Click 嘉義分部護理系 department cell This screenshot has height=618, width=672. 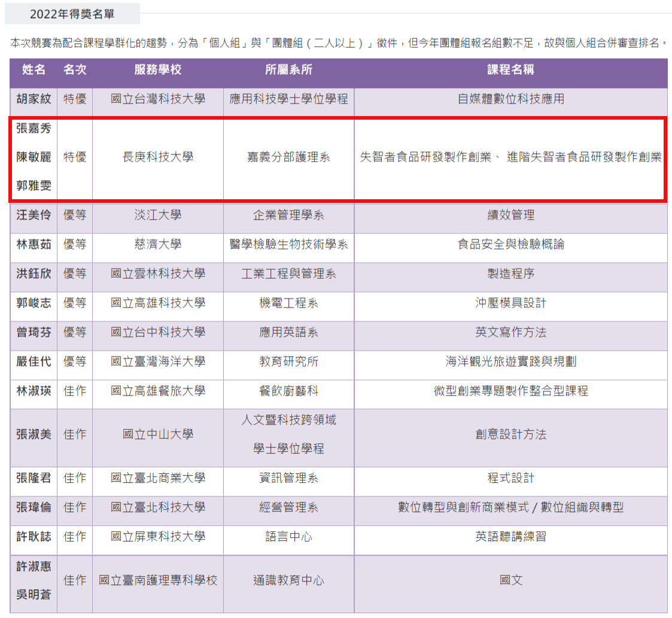click(x=288, y=157)
